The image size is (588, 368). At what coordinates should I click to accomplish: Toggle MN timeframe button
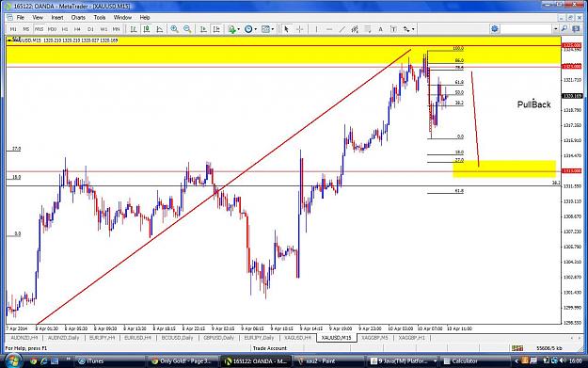[x=117, y=29]
